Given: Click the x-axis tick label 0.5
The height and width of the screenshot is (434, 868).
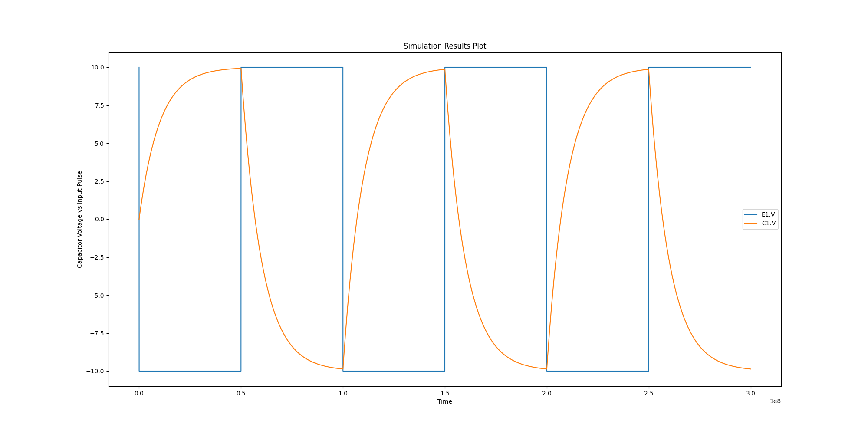Looking at the screenshot, I should coord(241,393).
